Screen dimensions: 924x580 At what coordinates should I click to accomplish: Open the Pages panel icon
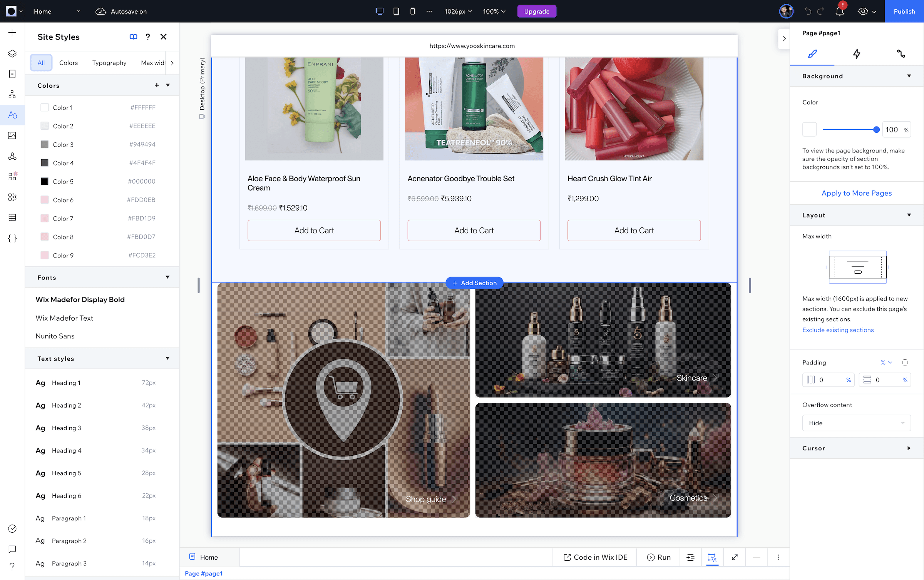coord(12,74)
